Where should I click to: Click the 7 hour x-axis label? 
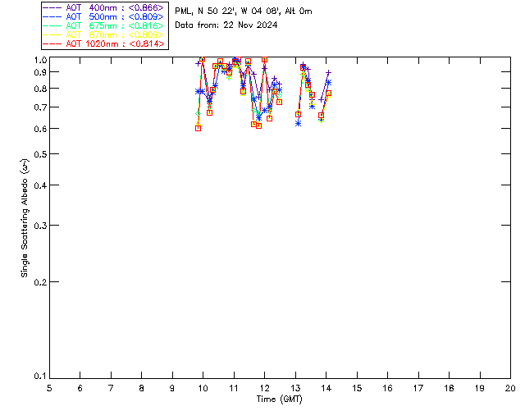click(111, 388)
